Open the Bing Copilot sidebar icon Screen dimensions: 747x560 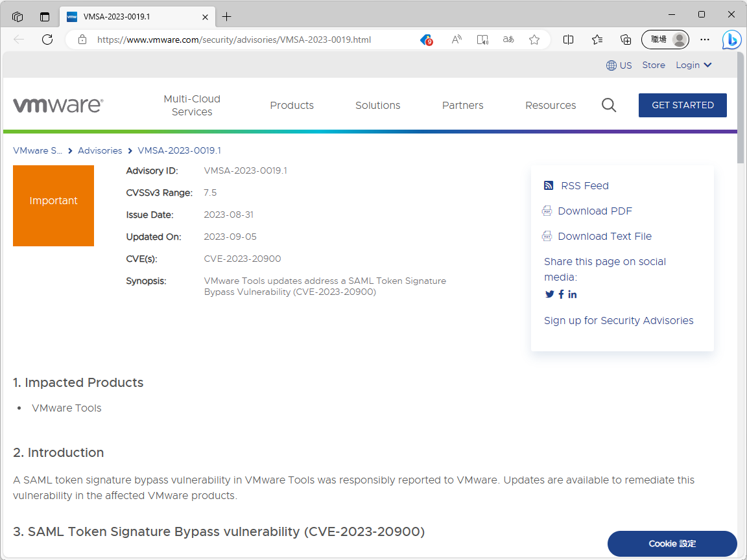pyautogui.click(x=731, y=40)
